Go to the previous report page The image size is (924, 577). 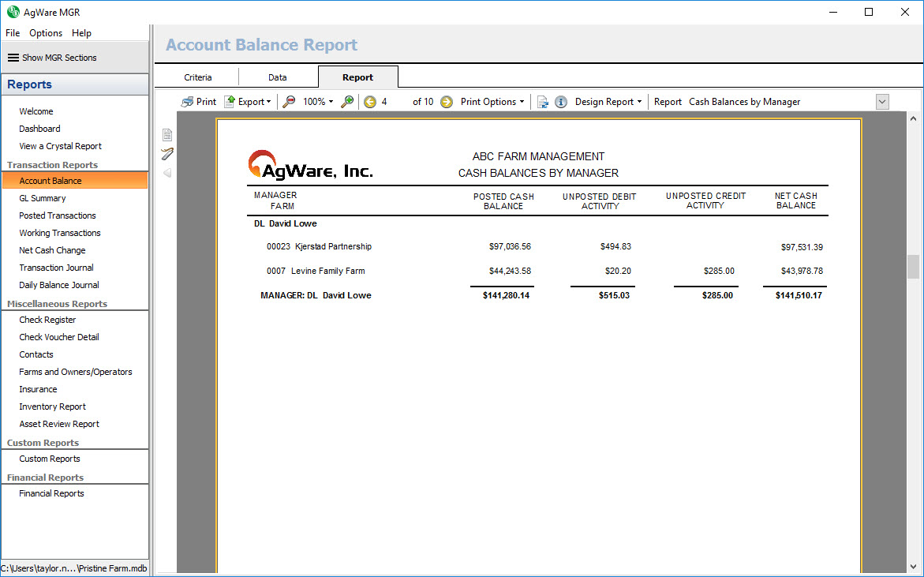(370, 102)
